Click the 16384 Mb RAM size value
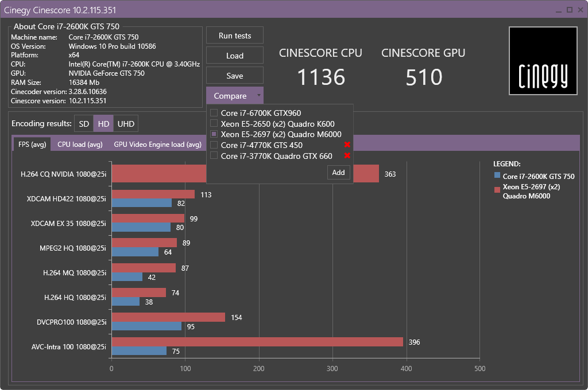The image size is (588, 390). coord(84,83)
